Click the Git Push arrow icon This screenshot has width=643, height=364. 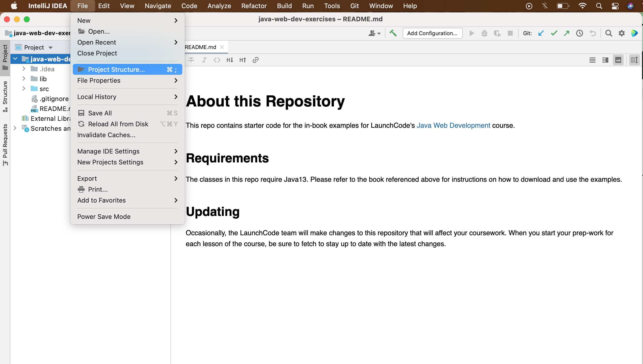pos(567,33)
